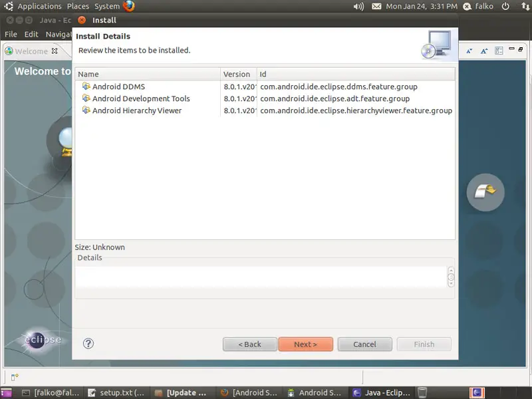Click the date and time clock
The width and height of the screenshot is (532, 399).
[x=422, y=6]
